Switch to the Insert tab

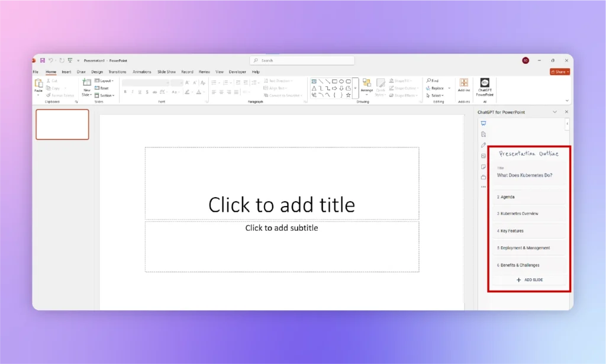point(66,72)
